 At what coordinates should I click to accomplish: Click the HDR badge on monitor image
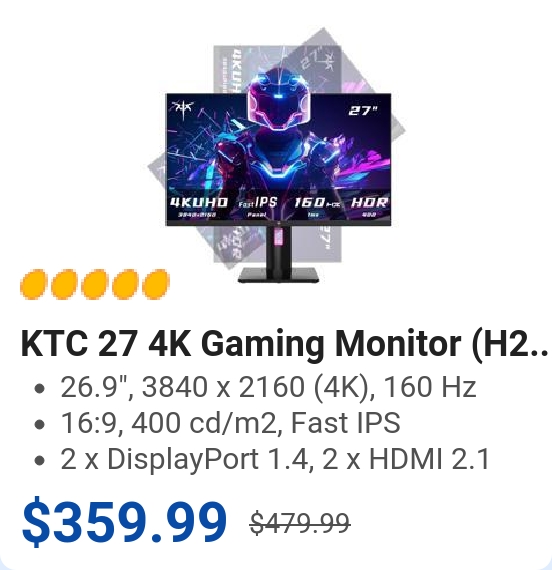tap(369, 206)
